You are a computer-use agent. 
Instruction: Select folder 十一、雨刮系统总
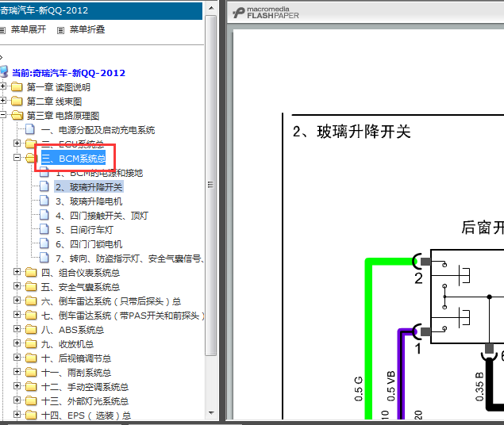(76, 373)
